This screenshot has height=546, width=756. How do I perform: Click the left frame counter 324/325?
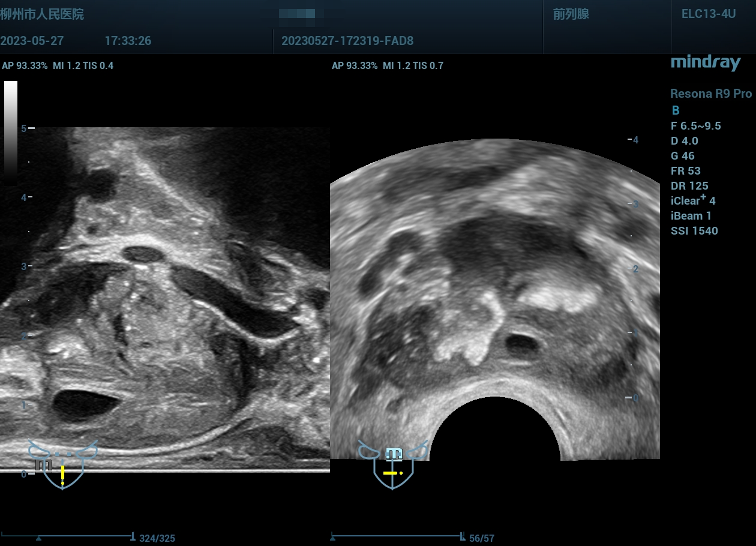pos(157,538)
